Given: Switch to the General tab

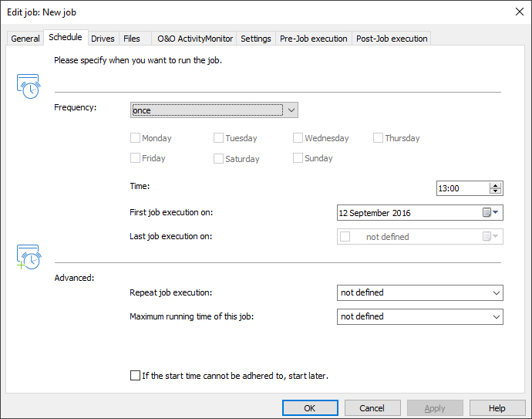Looking at the screenshot, I should (x=25, y=39).
